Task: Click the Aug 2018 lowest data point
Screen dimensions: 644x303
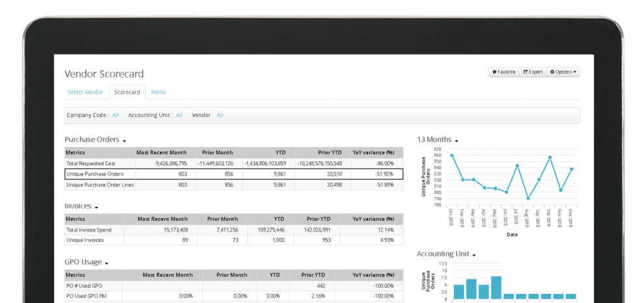Action: [528, 198]
